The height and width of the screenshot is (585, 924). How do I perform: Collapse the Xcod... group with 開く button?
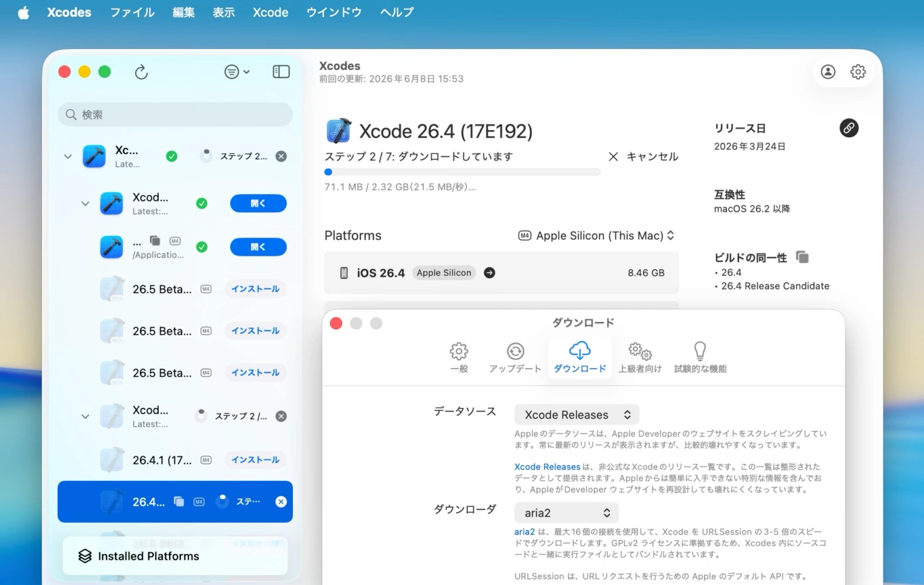coord(85,204)
